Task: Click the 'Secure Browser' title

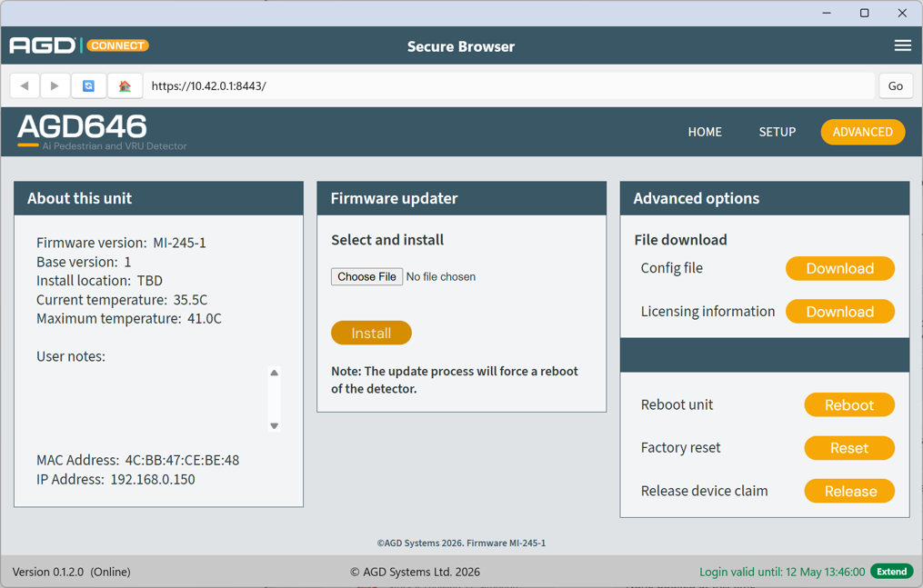Action: click(461, 46)
